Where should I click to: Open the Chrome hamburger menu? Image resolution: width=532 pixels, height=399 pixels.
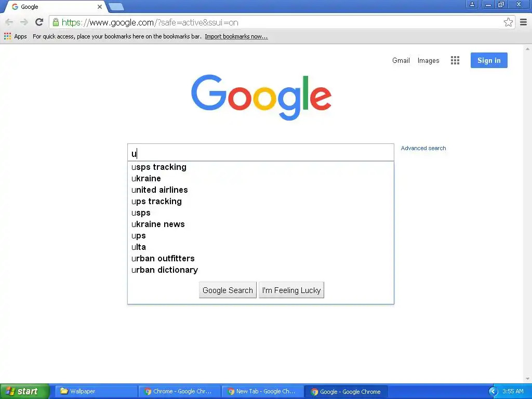524,22
